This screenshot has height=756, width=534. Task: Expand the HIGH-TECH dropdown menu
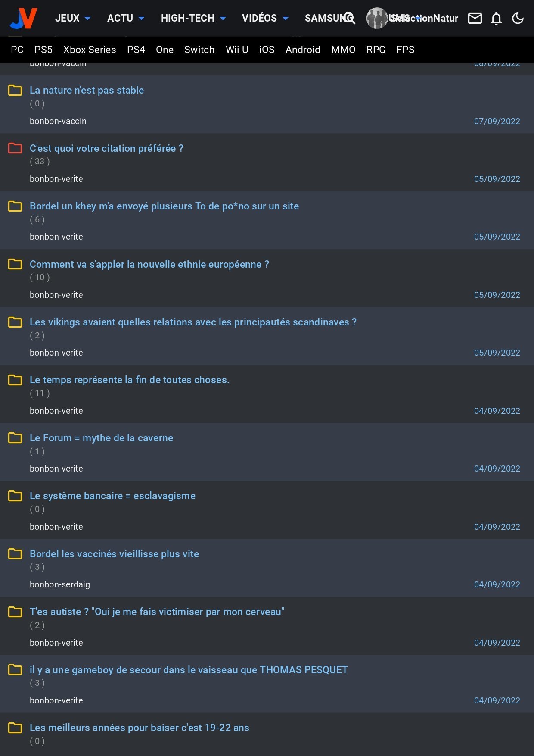[x=193, y=18]
